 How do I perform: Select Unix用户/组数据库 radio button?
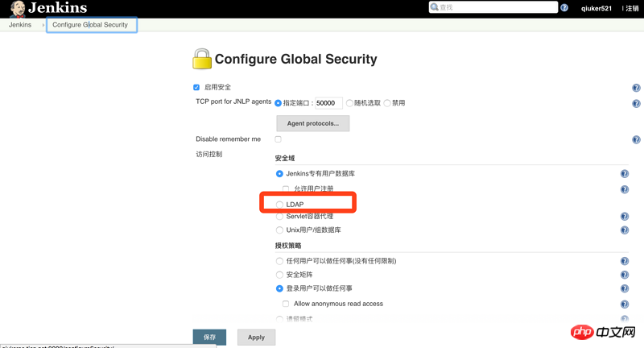(279, 230)
